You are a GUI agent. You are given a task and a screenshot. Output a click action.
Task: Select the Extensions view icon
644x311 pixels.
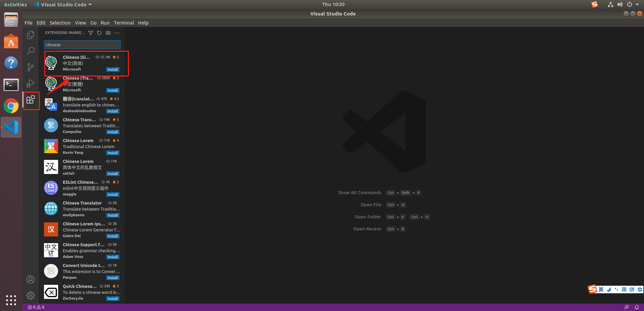click(31, 100)
